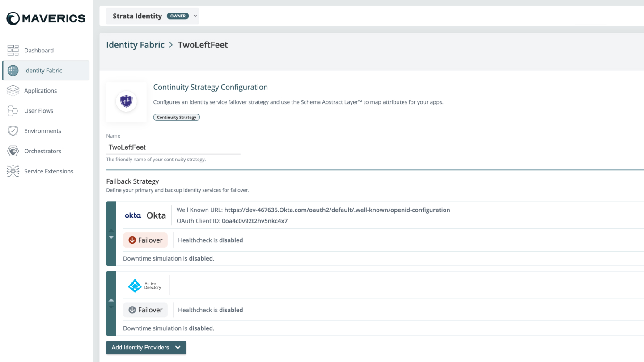Click the Identity Fabric globe icon
This screenshot has height=362, width=644.
(13, 70)
